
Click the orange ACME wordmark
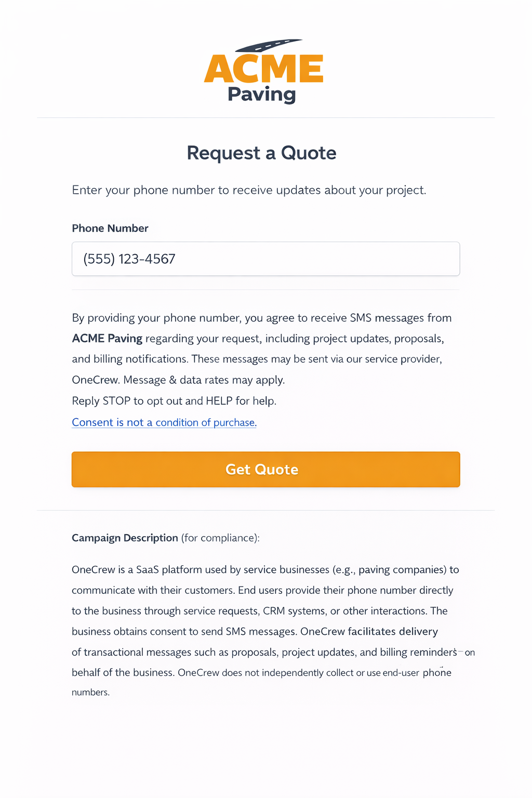click(x=264, y=68)
